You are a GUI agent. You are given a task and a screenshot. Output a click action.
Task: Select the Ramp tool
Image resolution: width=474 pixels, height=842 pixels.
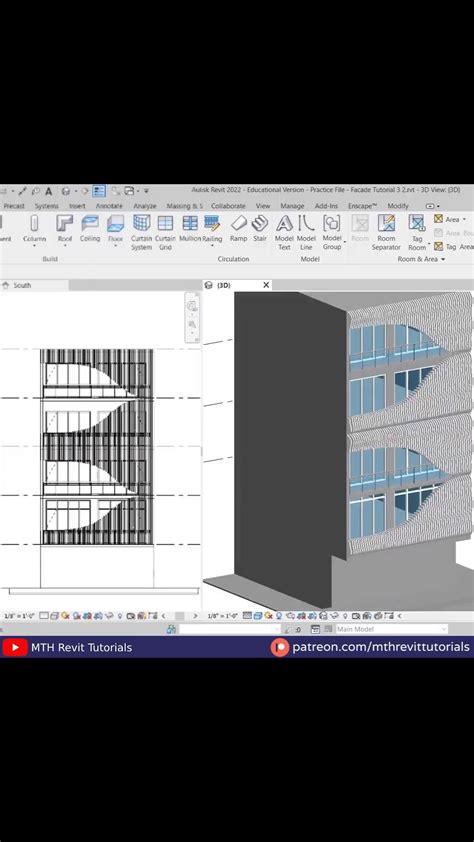tap(238, 228)
